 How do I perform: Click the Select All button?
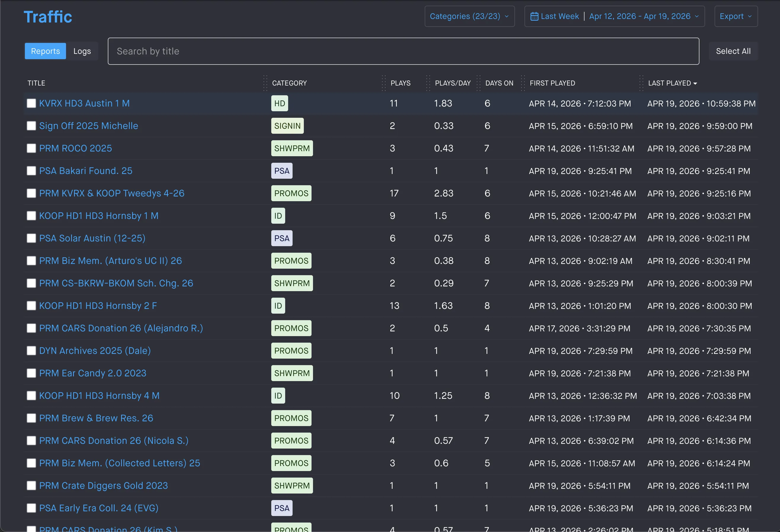733,51
